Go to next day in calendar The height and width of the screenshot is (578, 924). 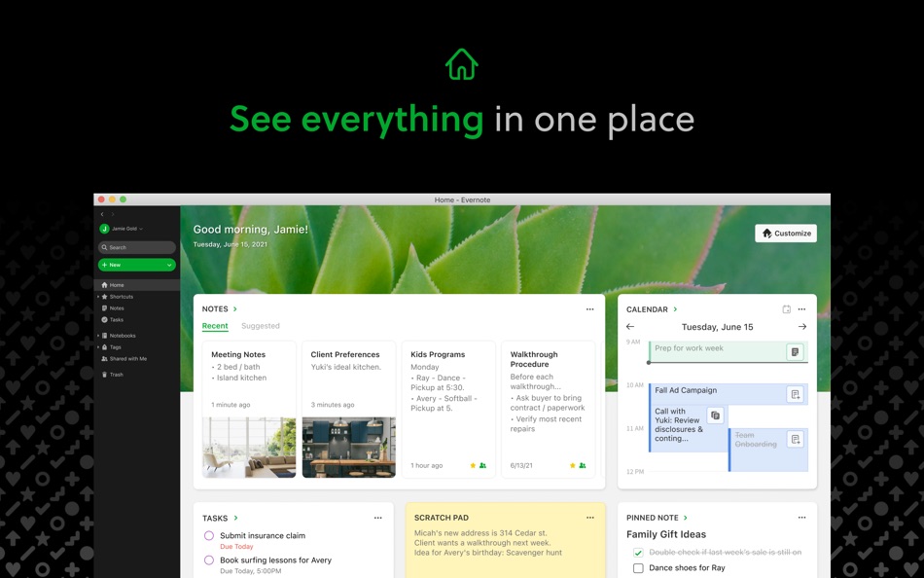tap(802, 327)
